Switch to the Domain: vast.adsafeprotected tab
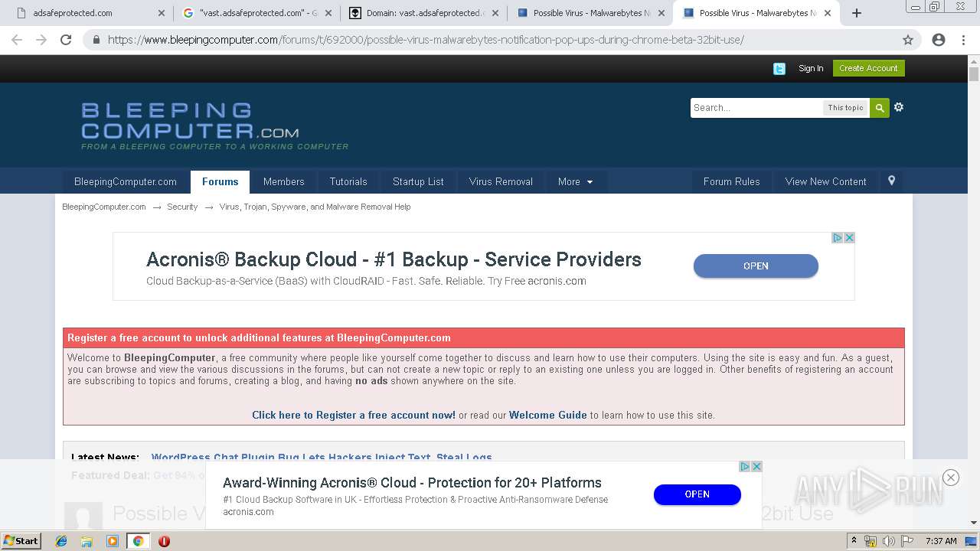The width and height of the screenshot is (980, 551). point(423,13)
